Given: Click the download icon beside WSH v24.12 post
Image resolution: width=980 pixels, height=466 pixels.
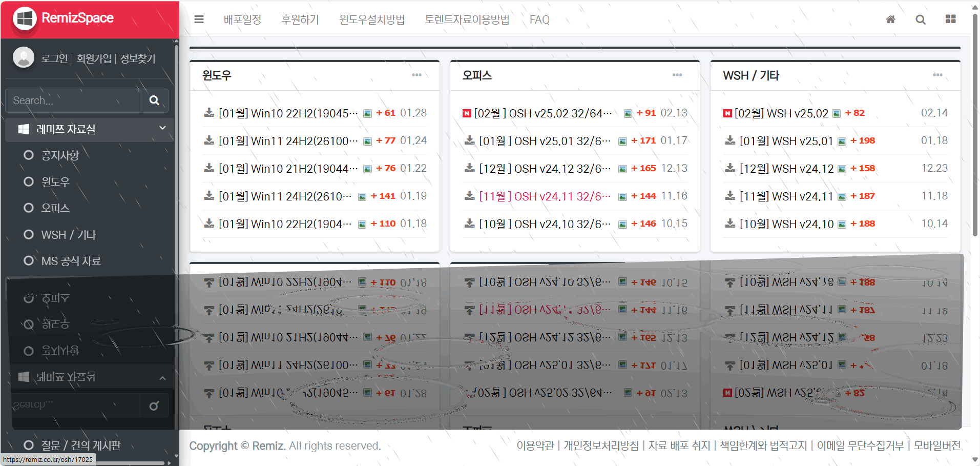Looking at the screenshot, I should (731, 168).
